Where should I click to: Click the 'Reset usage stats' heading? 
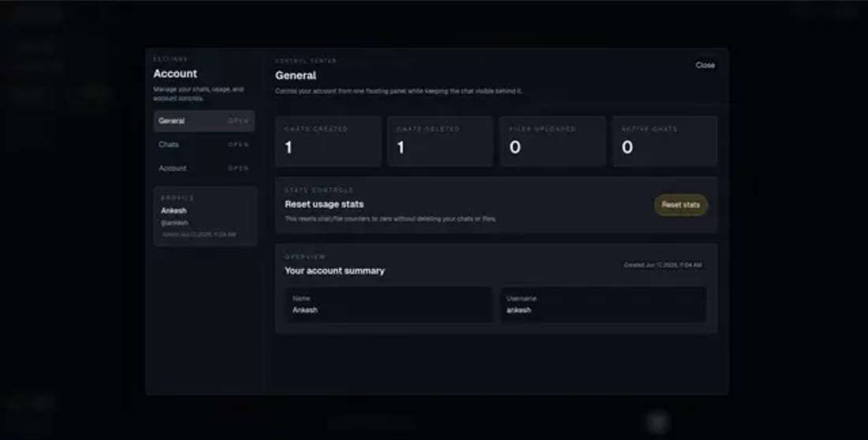pos(324,205)
